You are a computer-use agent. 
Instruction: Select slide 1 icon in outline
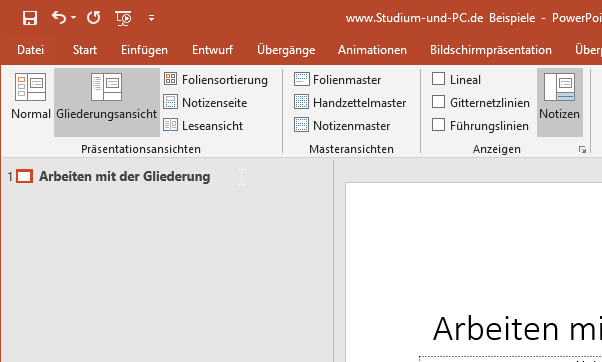click(25, 177)
